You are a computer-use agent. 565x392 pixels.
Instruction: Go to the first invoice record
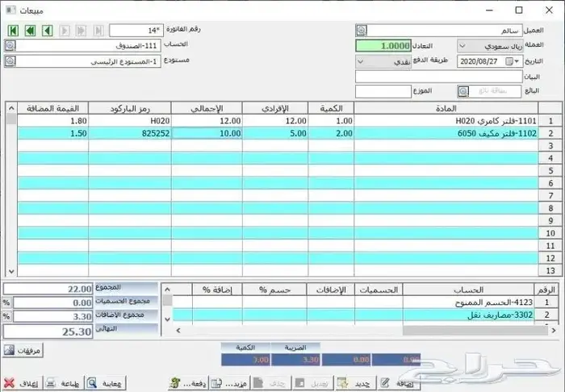coord(13,31)
